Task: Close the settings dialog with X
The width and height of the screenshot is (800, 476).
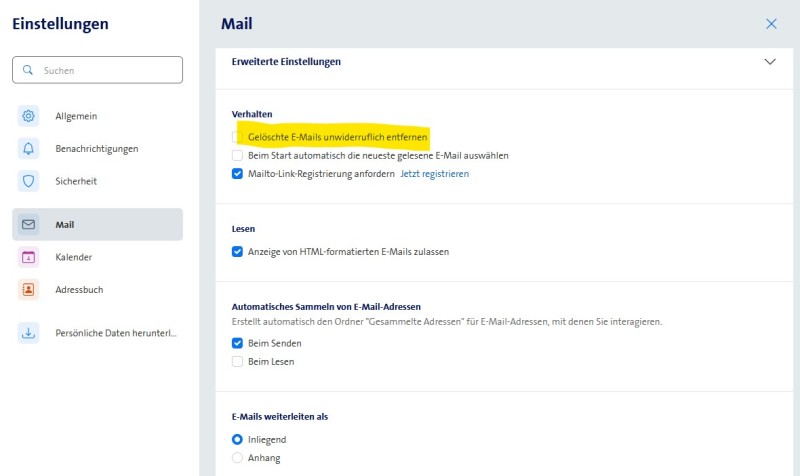Action: click(x=771, y=24)
